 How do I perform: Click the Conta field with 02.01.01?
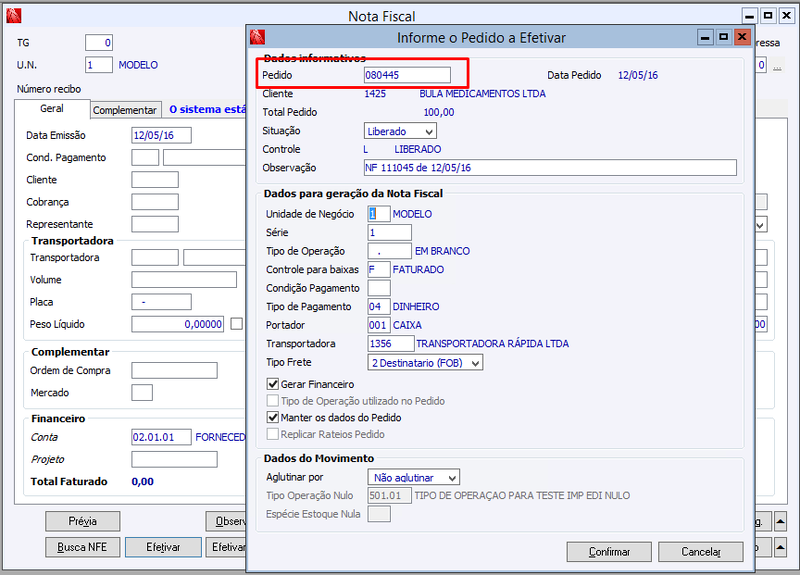tap(161, 437)
